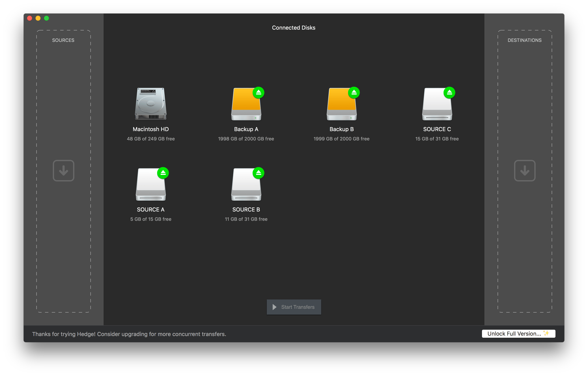Eject the Backup A drive
The height and width of the screenshot is (376, 588).
tap(259, 93)
